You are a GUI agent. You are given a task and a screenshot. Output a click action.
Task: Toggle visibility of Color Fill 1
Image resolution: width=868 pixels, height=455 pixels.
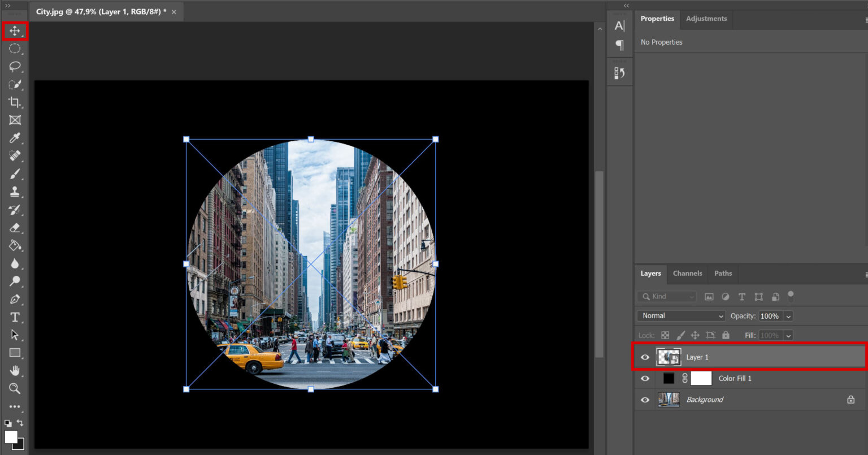645,378
